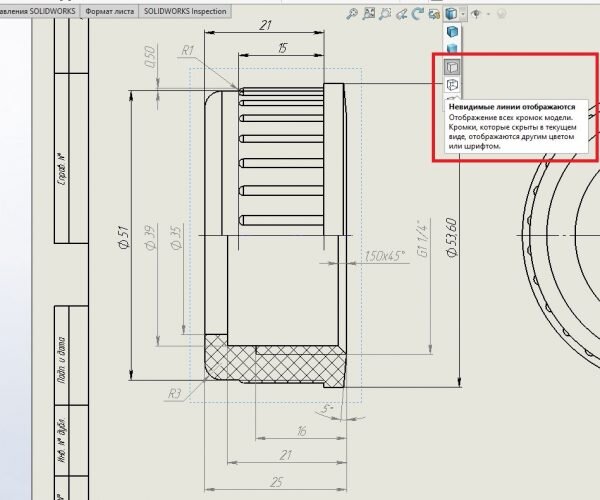
Task: Click the cross-hatched section area of part
Action: click(276, 363)
